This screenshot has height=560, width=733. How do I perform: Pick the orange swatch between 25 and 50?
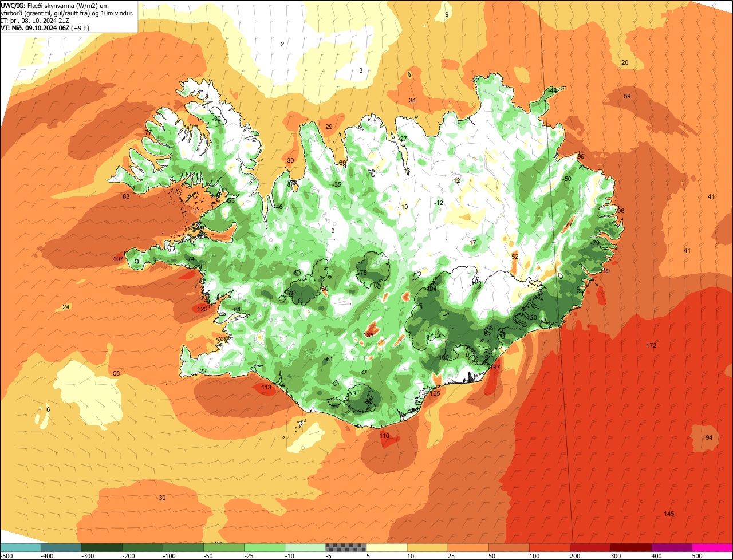[468, 547]
